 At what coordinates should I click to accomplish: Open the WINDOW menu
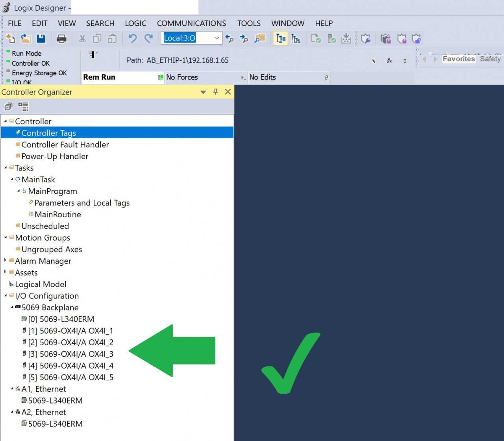[x=288, y=23]
